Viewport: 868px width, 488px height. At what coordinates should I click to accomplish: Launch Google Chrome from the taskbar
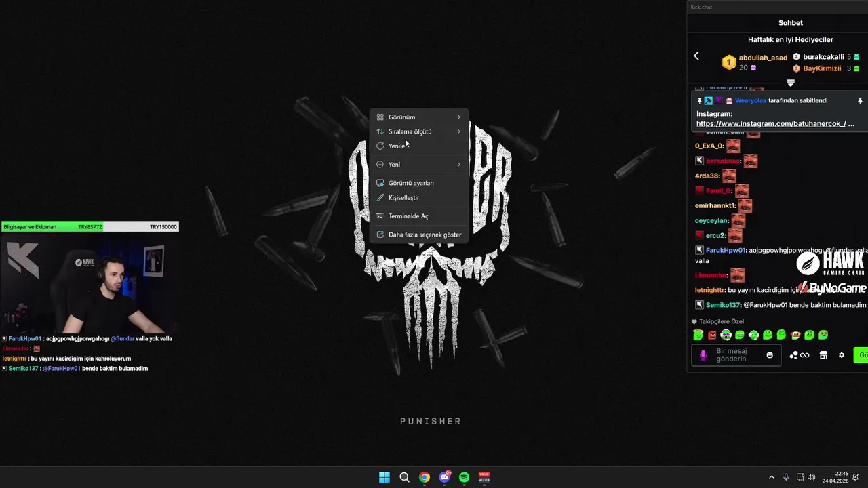click(425, 477)
